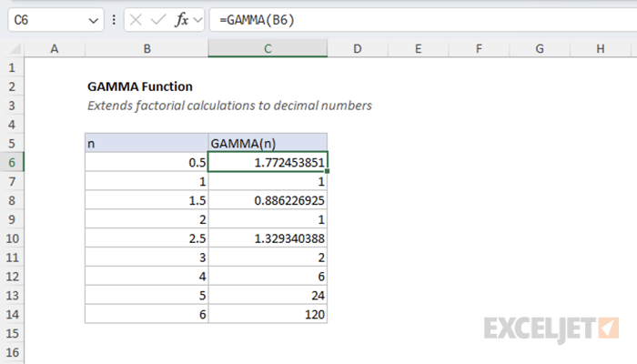This screenshot has width=637, height=364.
Task: Click cell C11 with value 2
Action: pyautogui.click(x=268, y=258)
